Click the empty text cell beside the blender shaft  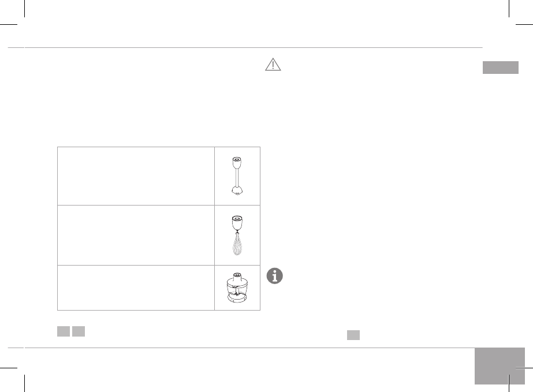pos(136,176)
